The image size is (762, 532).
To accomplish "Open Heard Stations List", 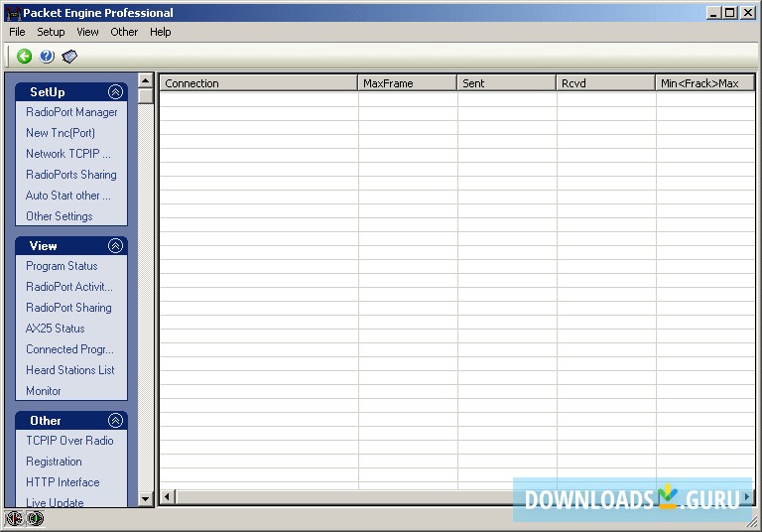I will tap(70, 370).
